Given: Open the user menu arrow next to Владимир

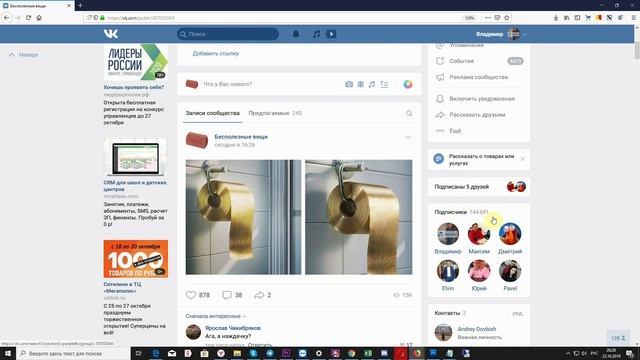Looking at the screenshot, I should tap(524, 34).
